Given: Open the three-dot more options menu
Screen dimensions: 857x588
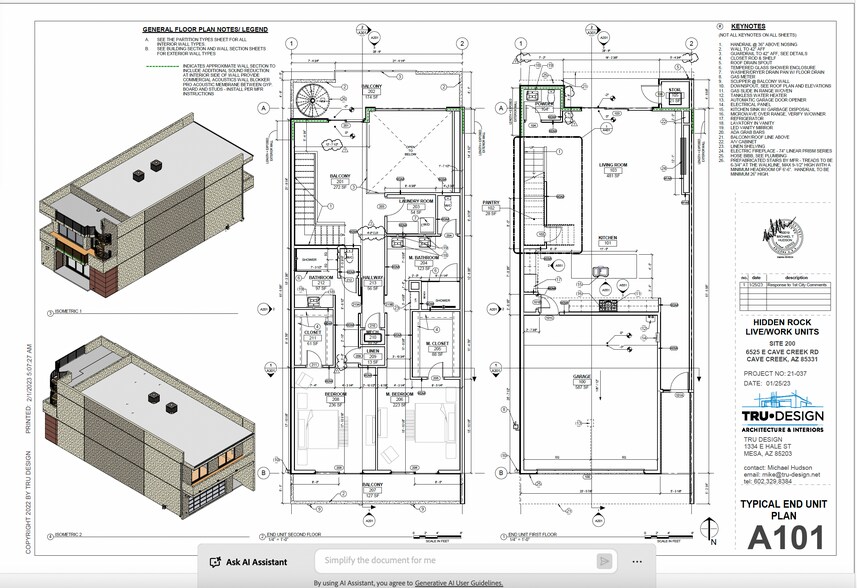Looking at the screenshot, I should pos(637,561).
